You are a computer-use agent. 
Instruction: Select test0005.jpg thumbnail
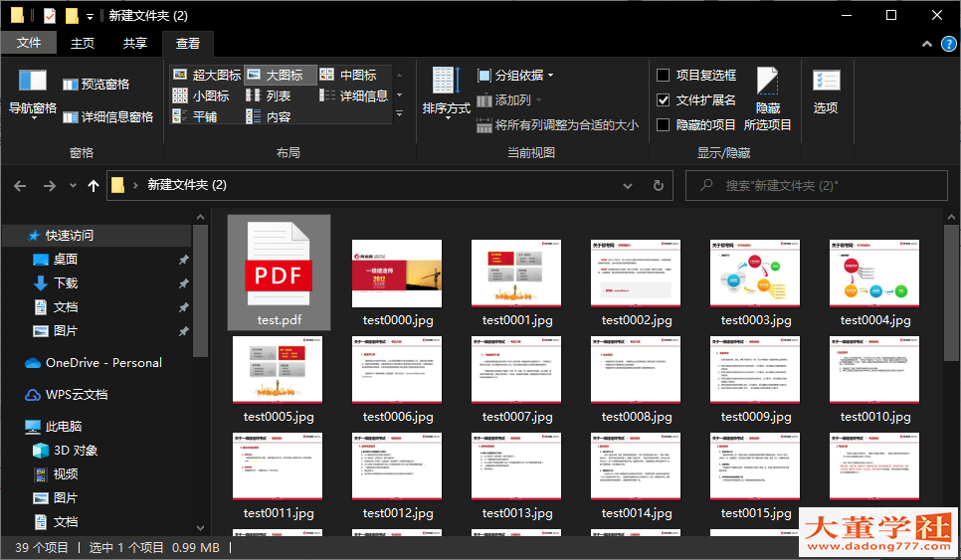[x=278, y=370]
